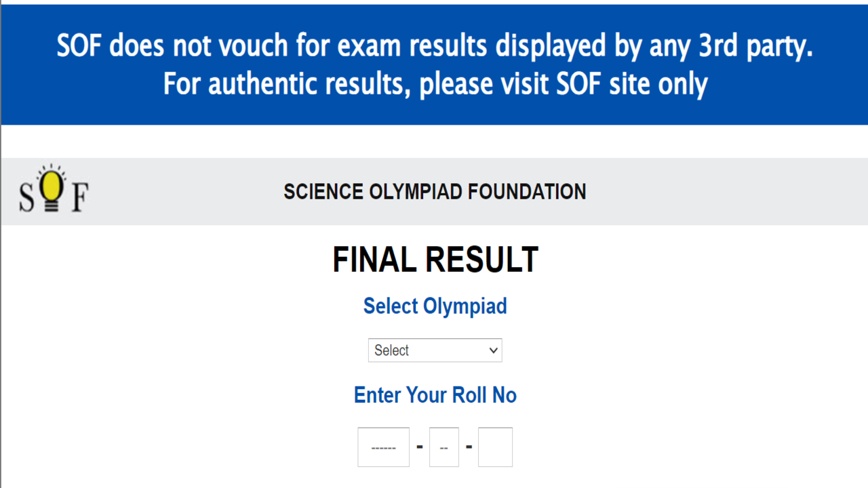This screenshot has width=868, height=488.
Task: Focus the middle two-dash roll number field
Action: (444, 447)
